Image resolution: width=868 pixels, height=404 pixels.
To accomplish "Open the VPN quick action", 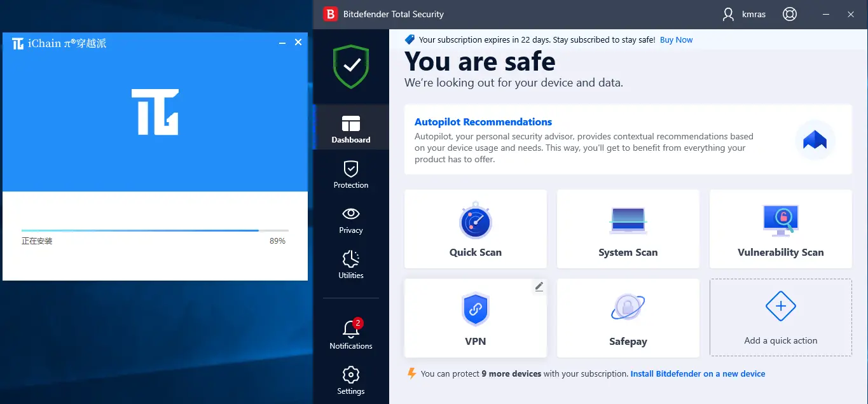I will pyautogui.click(x=475, y=318).
